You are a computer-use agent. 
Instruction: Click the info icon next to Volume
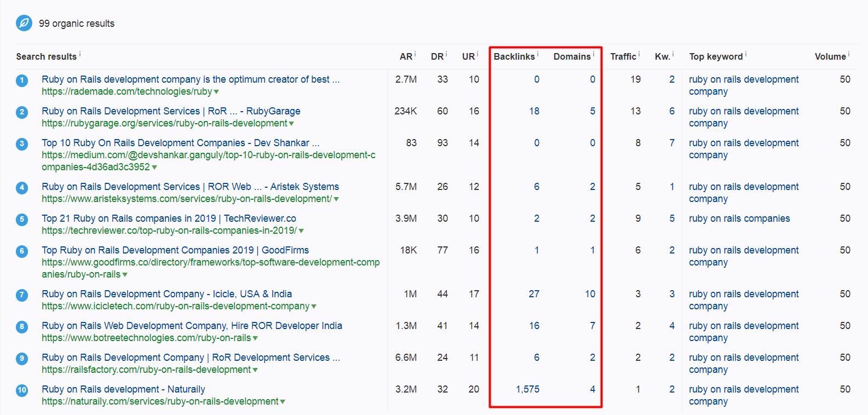[849, 54]
